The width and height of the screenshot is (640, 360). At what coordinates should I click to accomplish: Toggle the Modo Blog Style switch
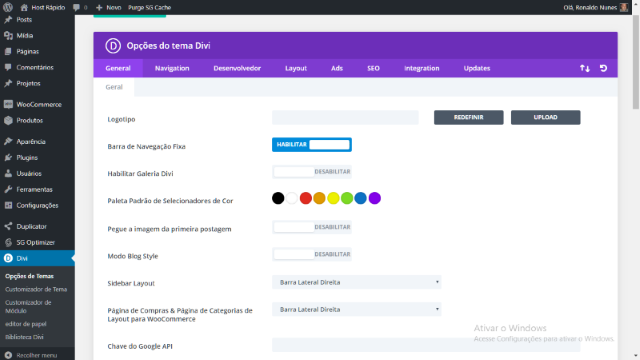tap(312, 254)
